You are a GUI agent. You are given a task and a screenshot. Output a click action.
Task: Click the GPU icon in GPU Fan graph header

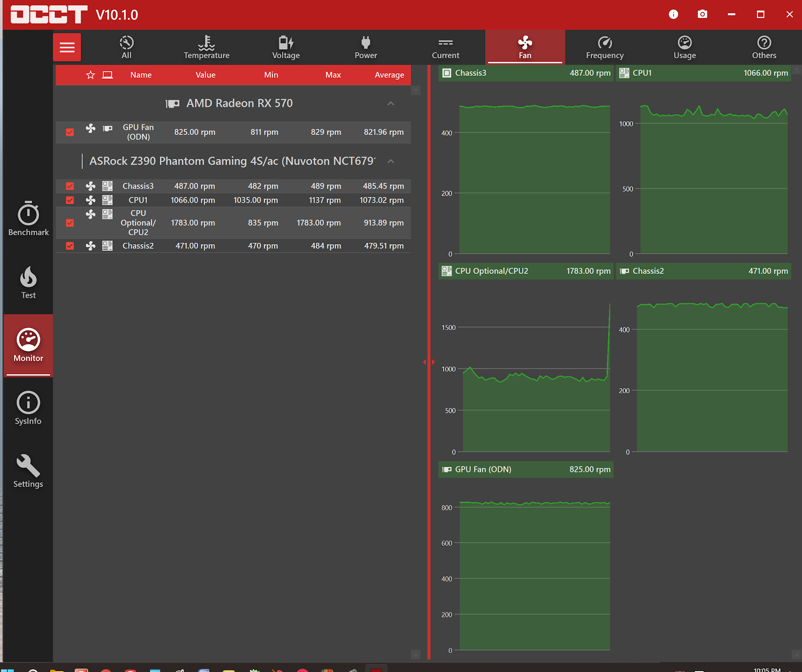(x=447, y=469)
